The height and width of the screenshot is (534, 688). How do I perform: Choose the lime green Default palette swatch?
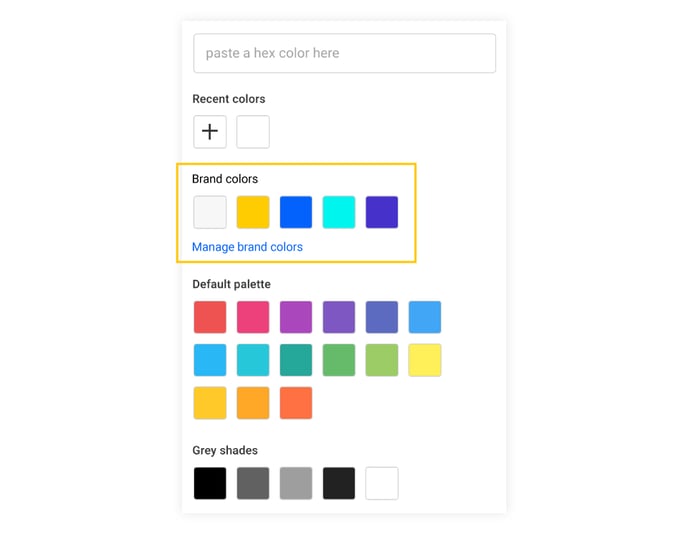coord(382,360)
